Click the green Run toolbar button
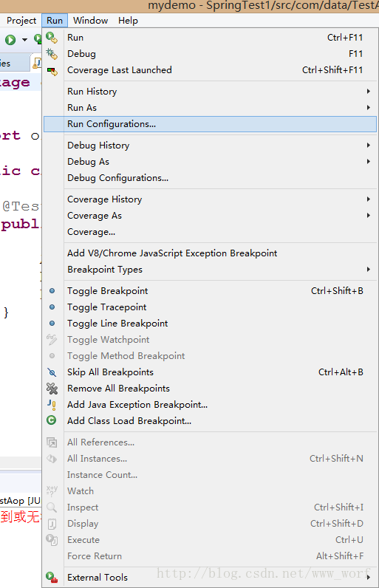This screenshot has height=588, width=379. coord(10,40)
